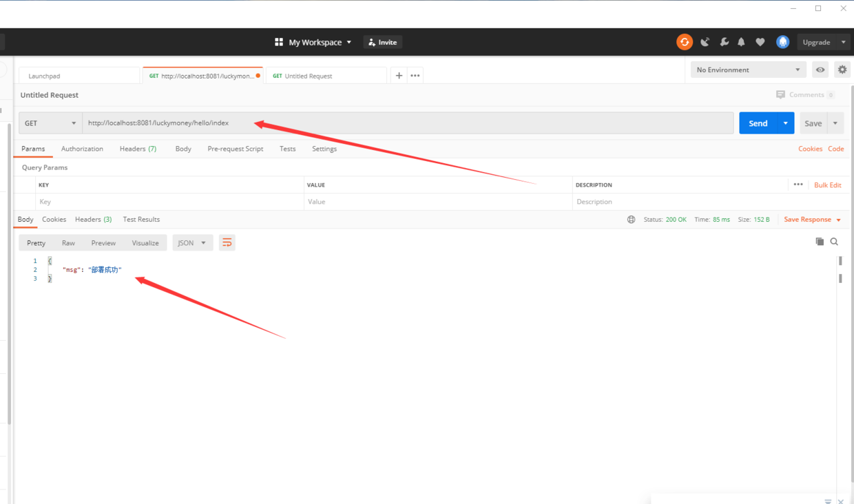Search the response with magnifier icon

(834, 242)
